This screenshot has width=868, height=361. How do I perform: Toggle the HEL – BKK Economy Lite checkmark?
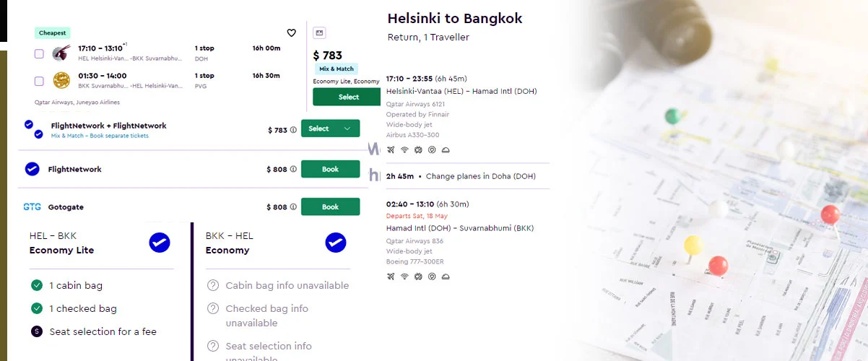(160, 243)
